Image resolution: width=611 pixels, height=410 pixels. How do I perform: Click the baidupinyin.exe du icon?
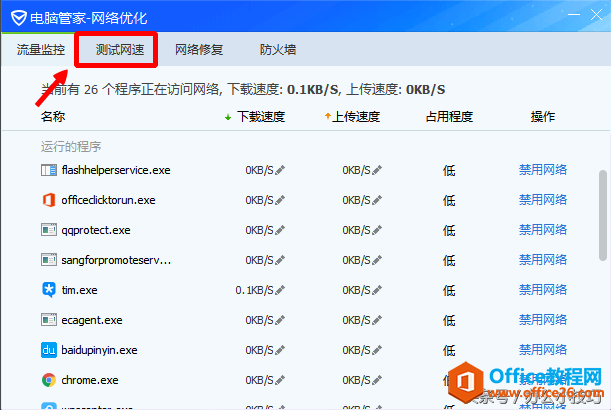49,350
